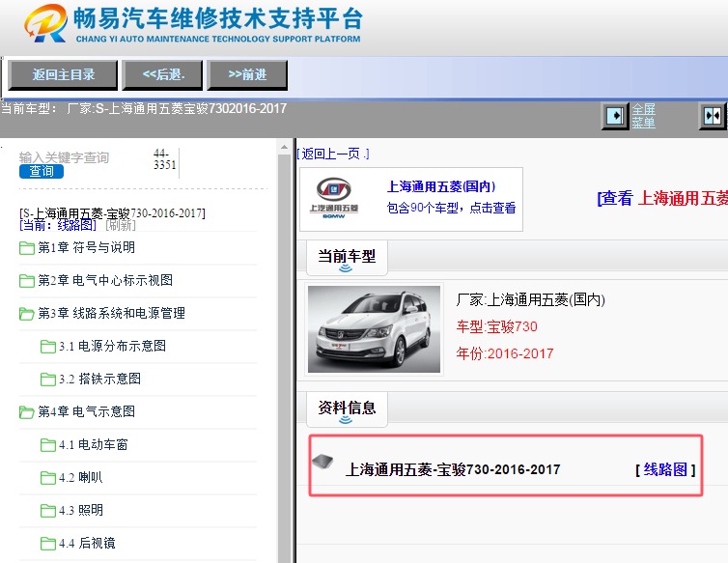
Task: Click the blue 查询 search button
Action: click(x=42, y=171)
